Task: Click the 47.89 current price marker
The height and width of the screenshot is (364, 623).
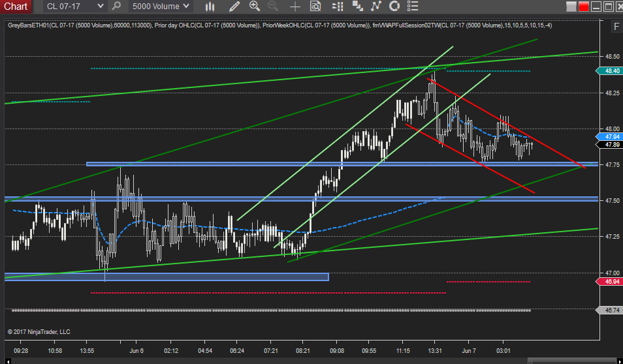Action: (x=611, y=145)
